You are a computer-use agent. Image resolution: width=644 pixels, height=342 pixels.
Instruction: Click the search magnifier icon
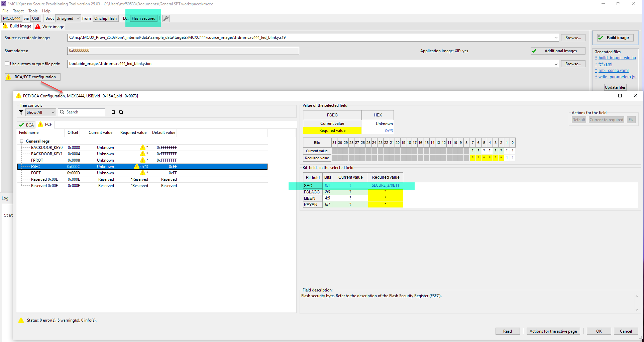tap(62, 112)
